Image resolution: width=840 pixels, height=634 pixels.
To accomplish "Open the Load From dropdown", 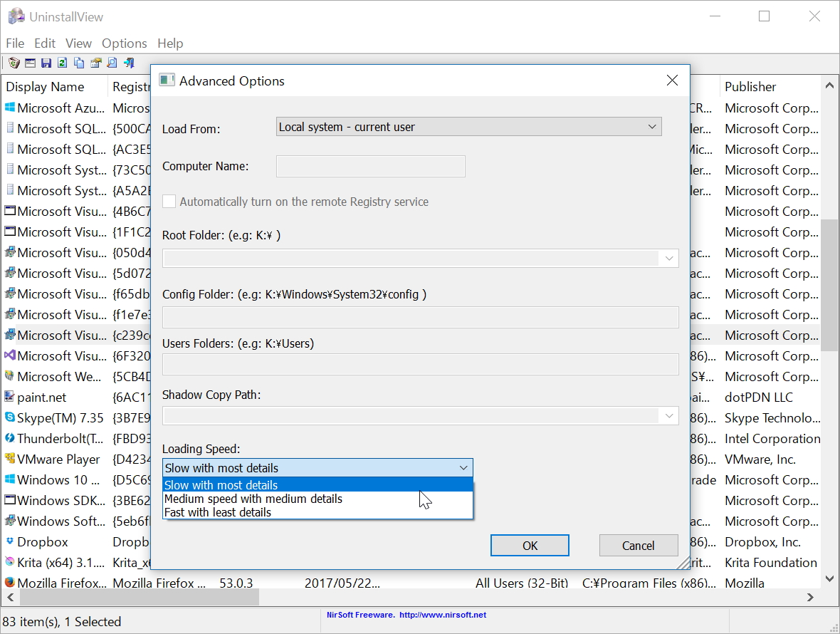I will point(468,127).
